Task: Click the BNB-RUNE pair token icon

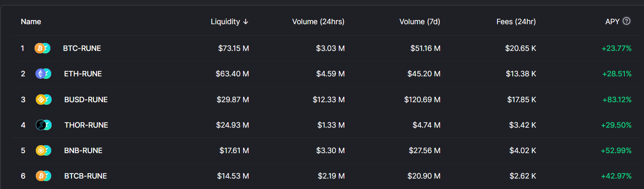Action: 43,151
